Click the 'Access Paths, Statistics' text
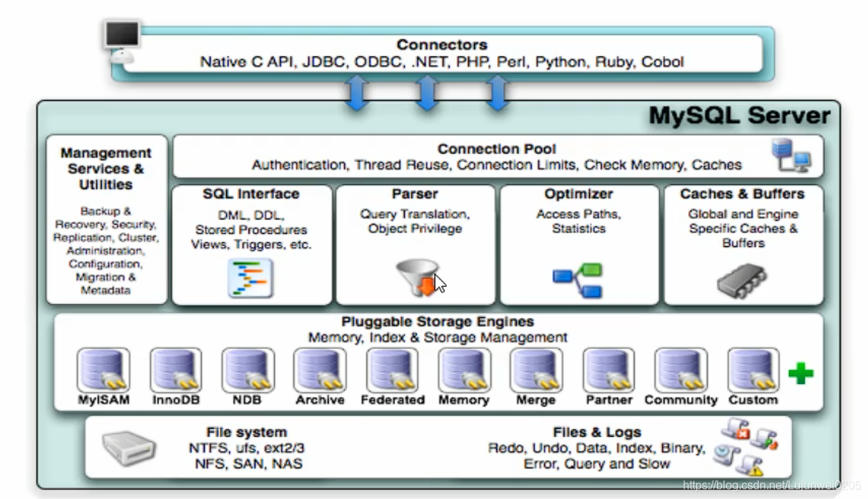The image size is (868, 499). (x=579, y=222)
